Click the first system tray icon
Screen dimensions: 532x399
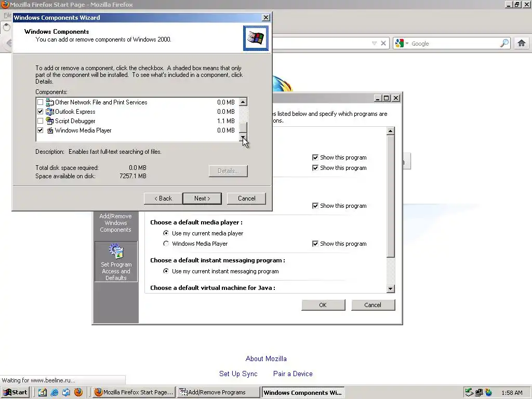pyautogui.click(x=469, y=392)
